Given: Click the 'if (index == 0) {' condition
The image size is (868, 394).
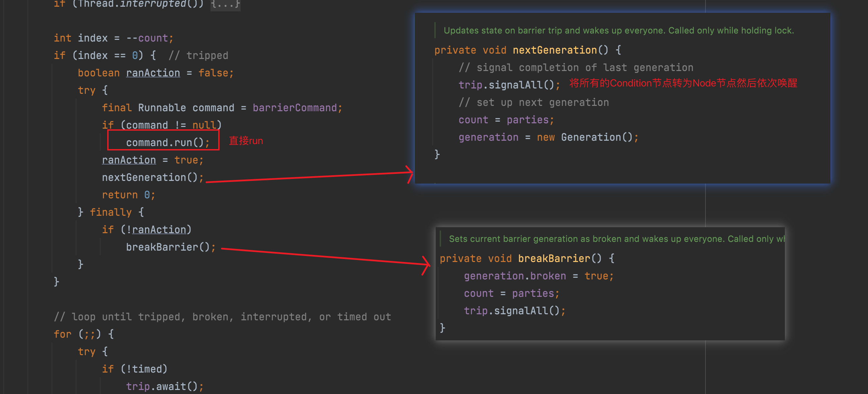Looking at the screenshot, I should point(105,55).
